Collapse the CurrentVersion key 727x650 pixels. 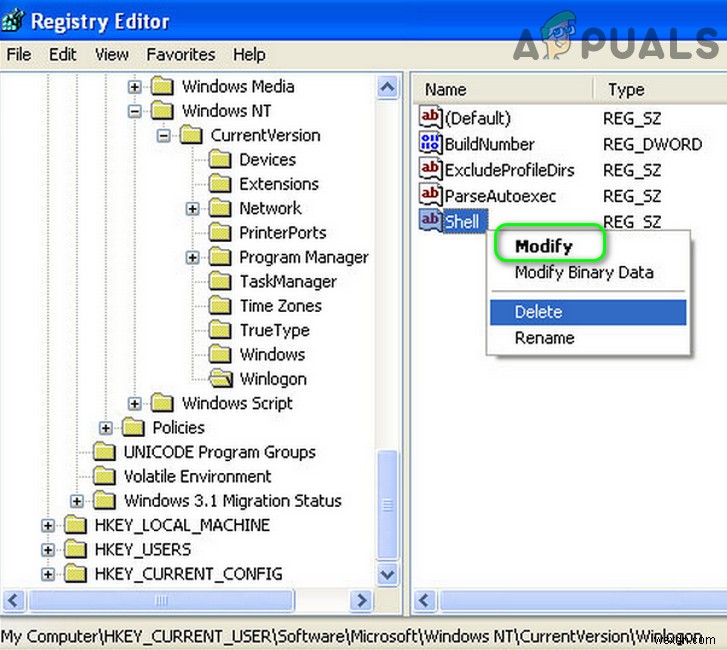coord(163,136)
